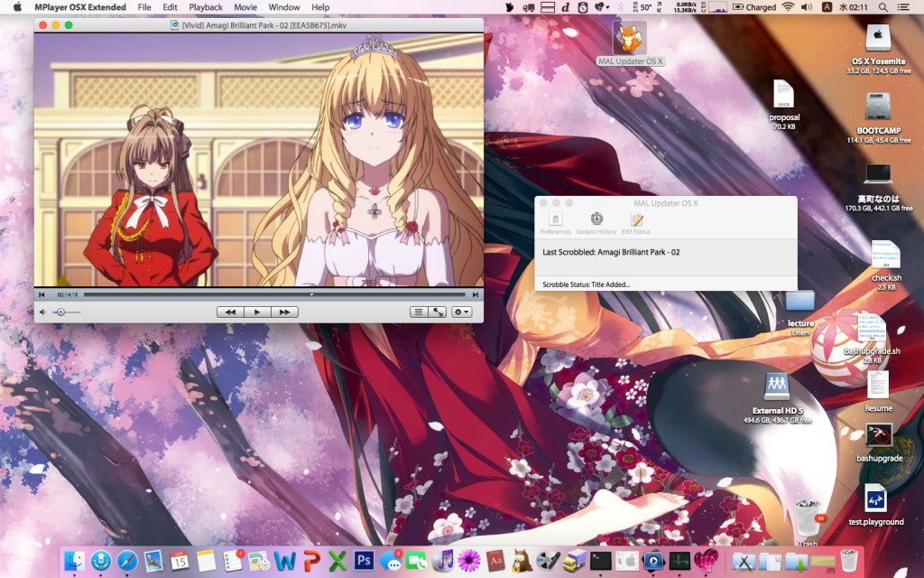This screenshot has width=924, height=578.
Task: Select the proposal document on the desktop
Action: click(784, 94)
